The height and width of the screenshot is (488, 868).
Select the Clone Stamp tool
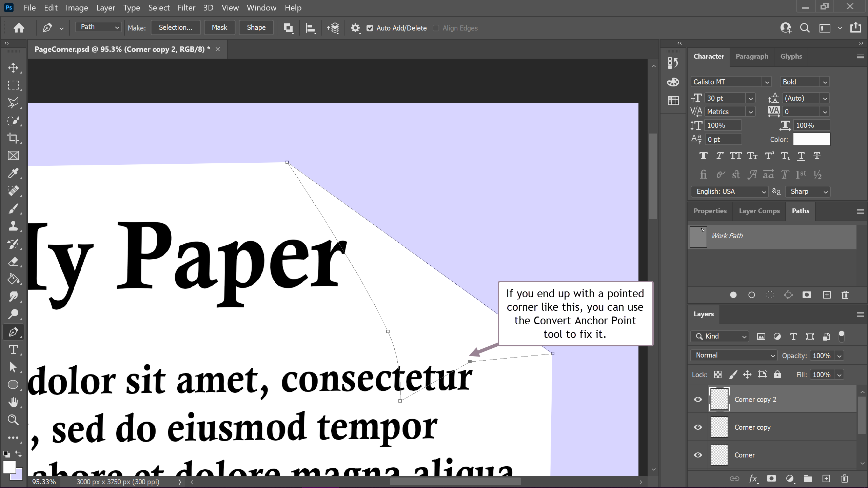click(x=13, y=226)
